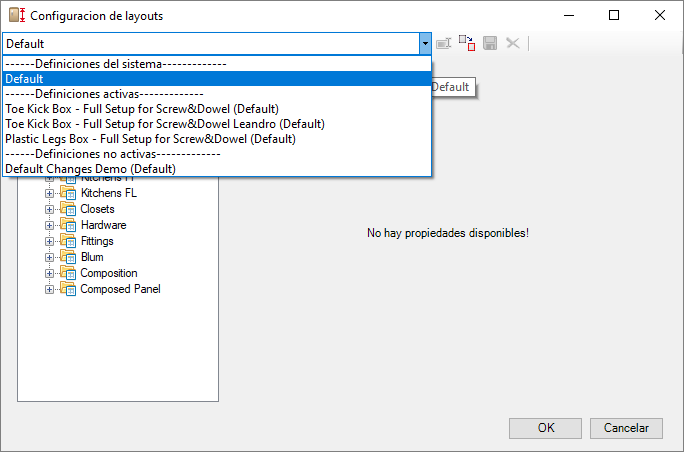
Task: Click the save floppy disk icon
Action: click(490, 44)
